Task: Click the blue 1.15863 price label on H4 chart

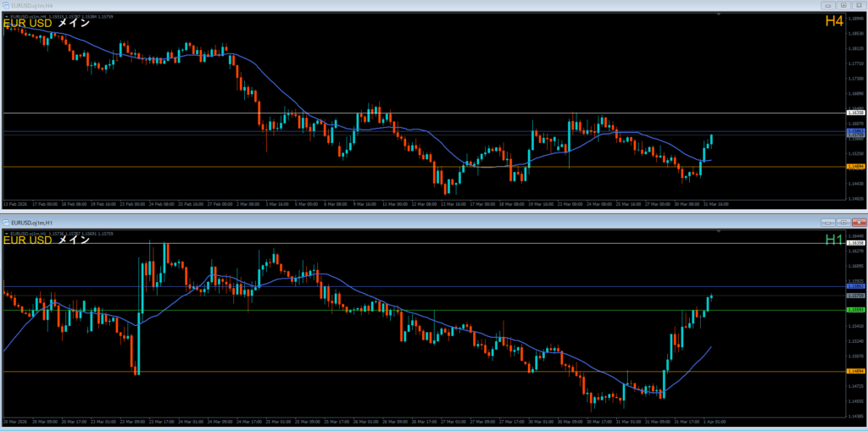Action: point(856,131)
